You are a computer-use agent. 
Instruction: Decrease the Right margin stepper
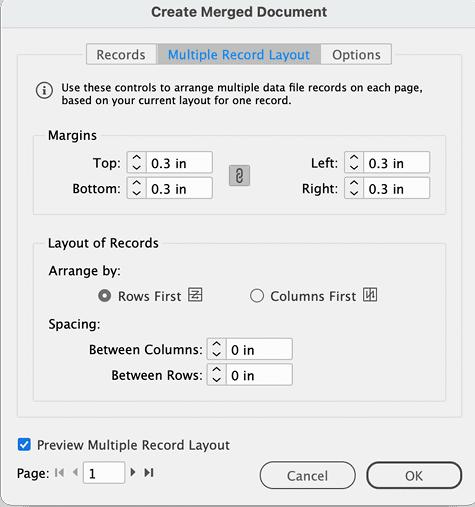click(354, 193)
